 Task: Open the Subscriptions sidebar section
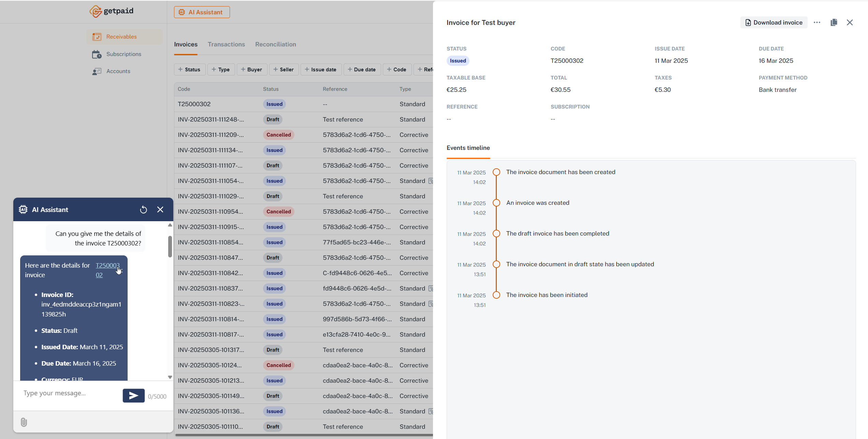click(x=125, y=54)
